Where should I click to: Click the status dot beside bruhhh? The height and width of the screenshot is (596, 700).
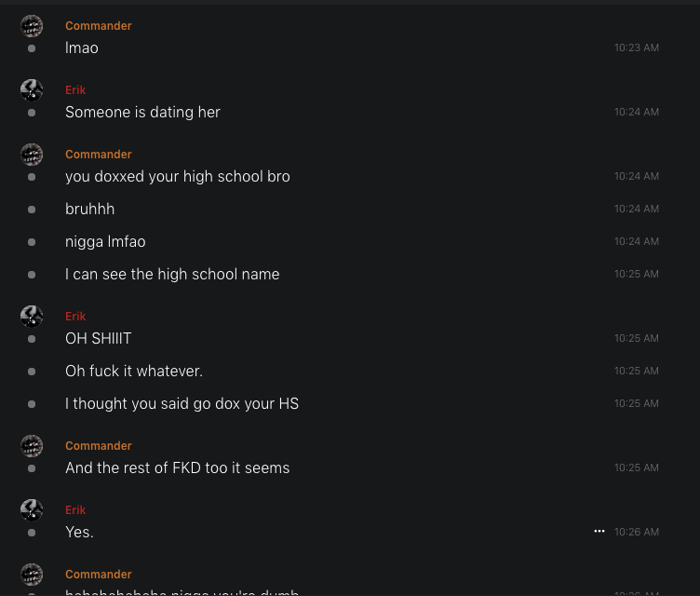[x=32, y=210]
